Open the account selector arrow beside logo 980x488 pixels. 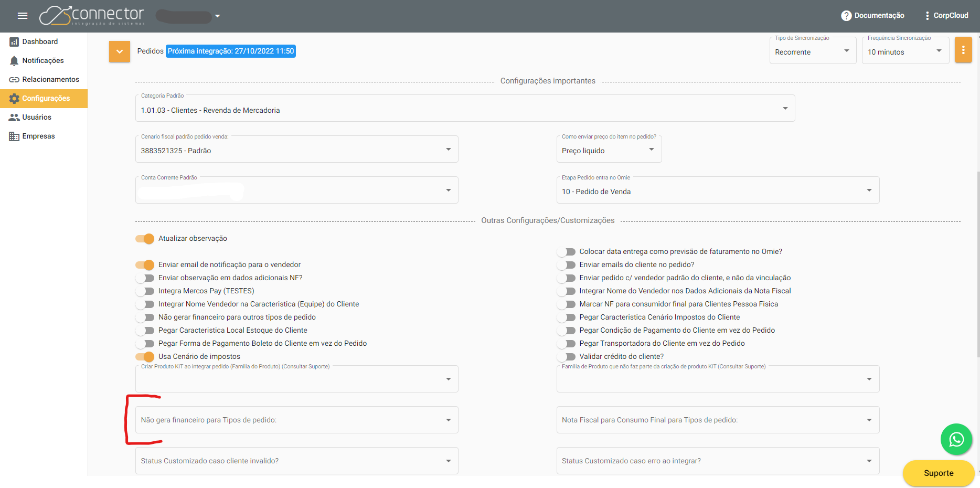tap(218, 16)
